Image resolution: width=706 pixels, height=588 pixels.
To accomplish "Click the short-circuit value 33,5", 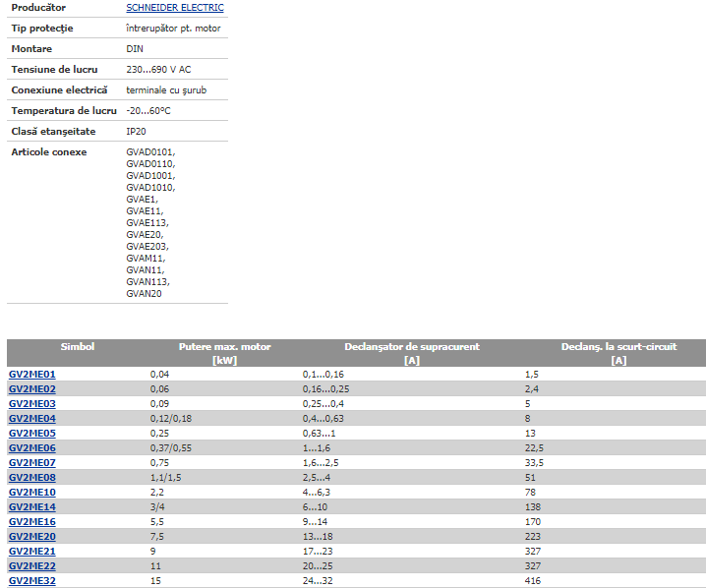I will [534, 463].
